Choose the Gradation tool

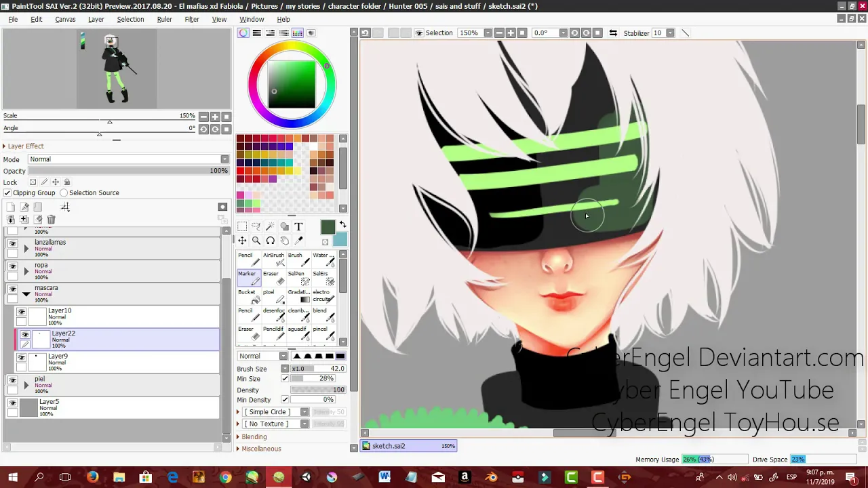[298, 296]
